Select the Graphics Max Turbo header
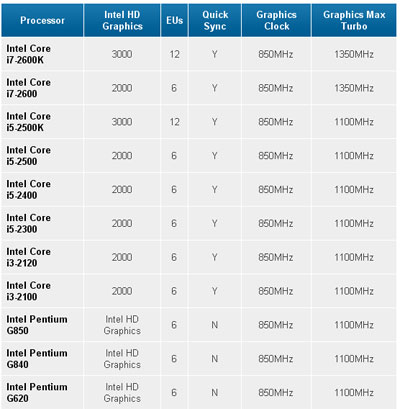This screenshot has width=400, height=409. [x=354, y=20]
